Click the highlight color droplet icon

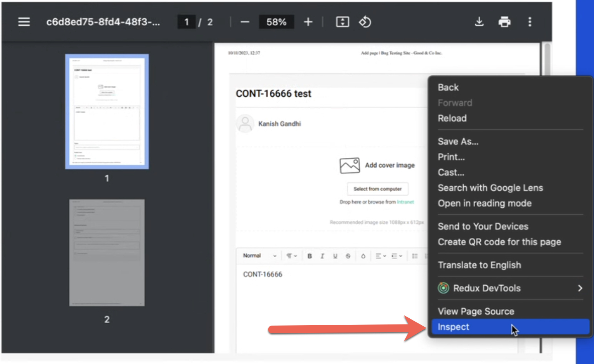pos(363,256)
